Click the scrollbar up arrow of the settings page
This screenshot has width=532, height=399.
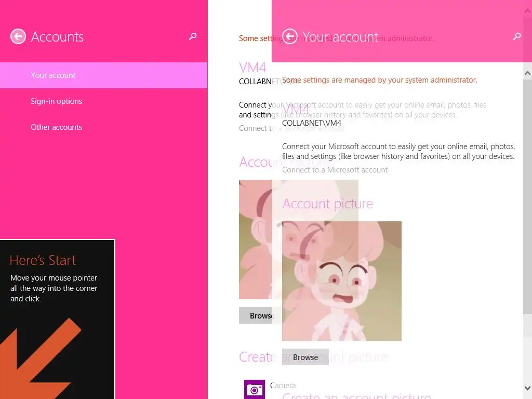(527, 74)
